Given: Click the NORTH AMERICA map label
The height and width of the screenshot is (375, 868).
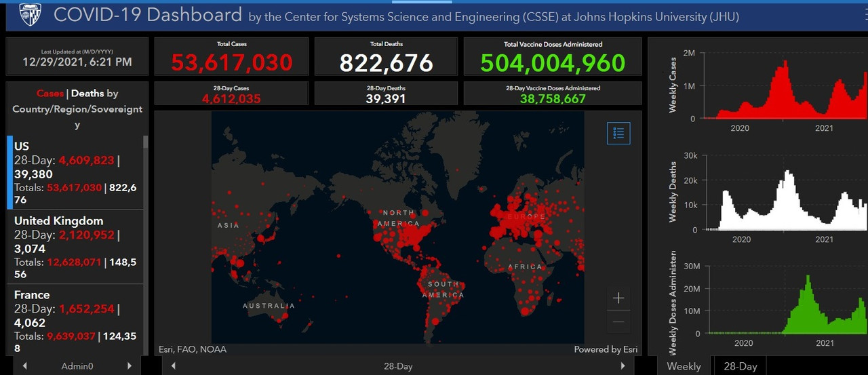Looking at the screenshot, I should pos(398,218).
